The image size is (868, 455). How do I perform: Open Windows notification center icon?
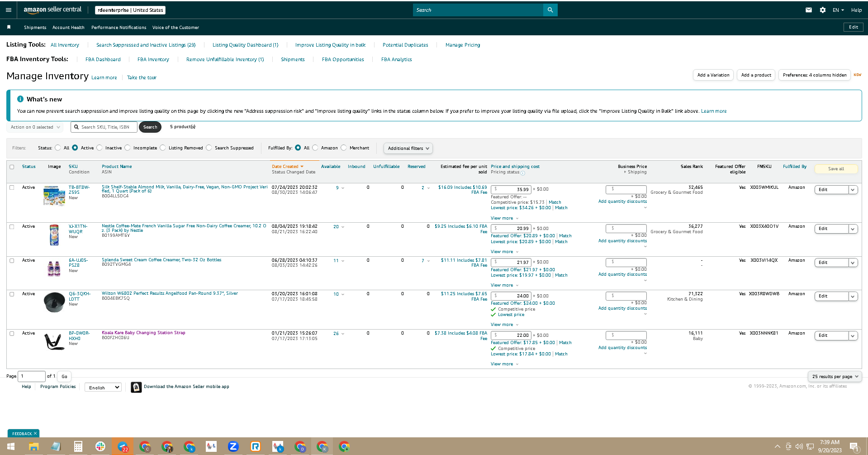854,447
